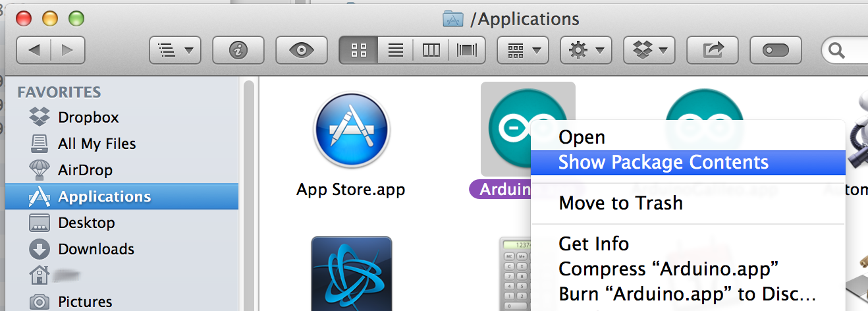Open Desktop from the sidebar

pos(121,223)
